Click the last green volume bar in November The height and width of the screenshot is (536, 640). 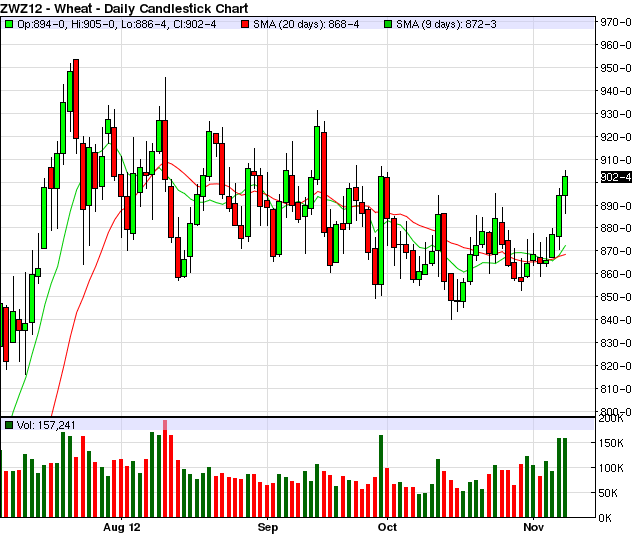tap(565, 478)
